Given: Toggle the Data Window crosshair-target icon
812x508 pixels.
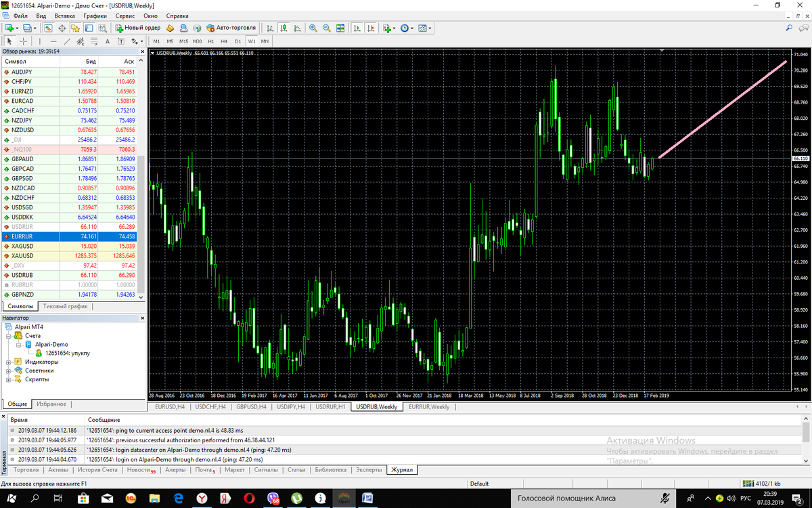Looking at the screenshot, I should click(62, 28).
